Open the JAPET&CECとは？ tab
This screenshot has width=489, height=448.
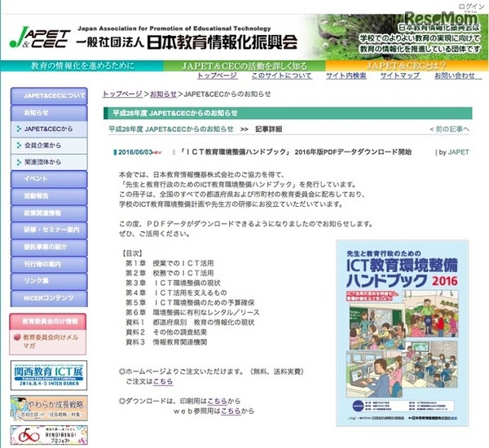tap(407, 66)
